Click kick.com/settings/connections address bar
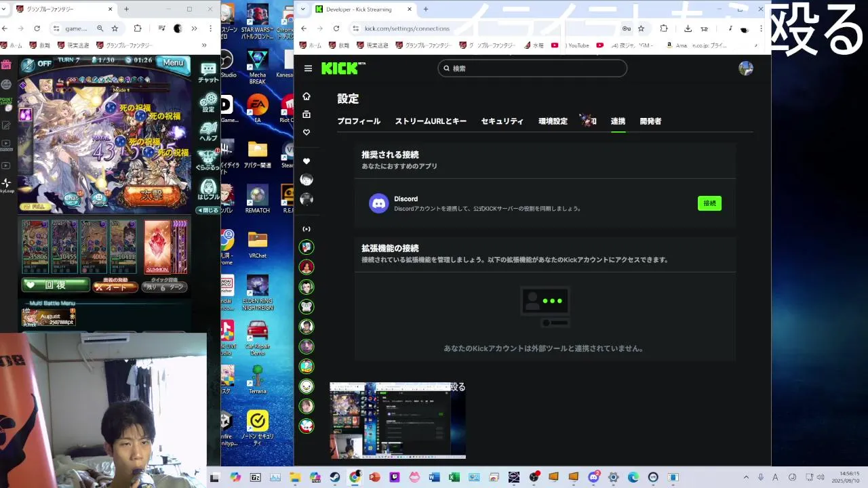The height and width of the screenshot is (488, 868). 488,28
